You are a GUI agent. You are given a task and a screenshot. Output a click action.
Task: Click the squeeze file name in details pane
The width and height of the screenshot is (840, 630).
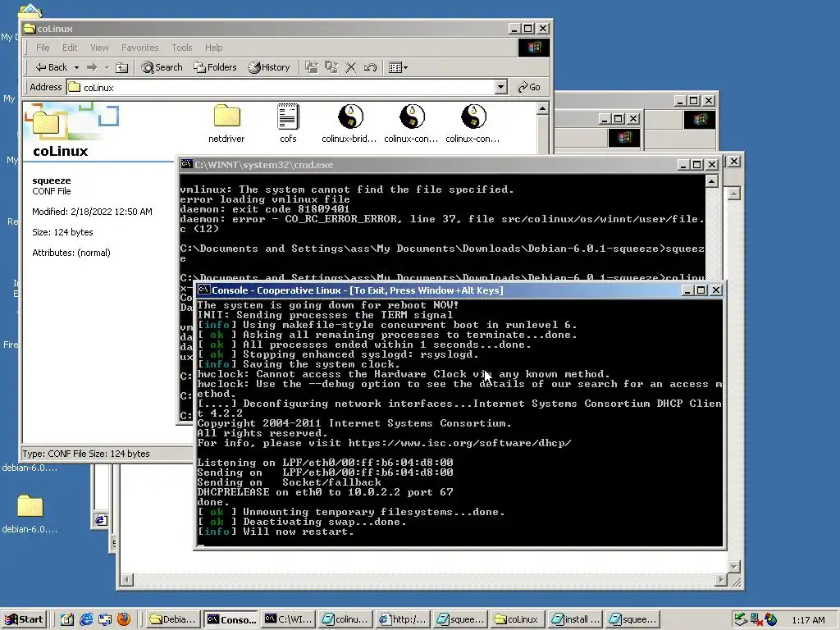coord(52,180)
